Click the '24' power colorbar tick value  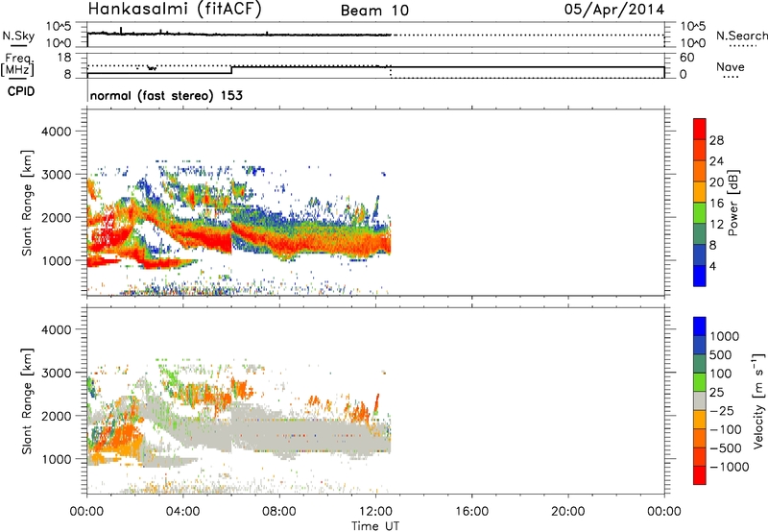point(716,161)
